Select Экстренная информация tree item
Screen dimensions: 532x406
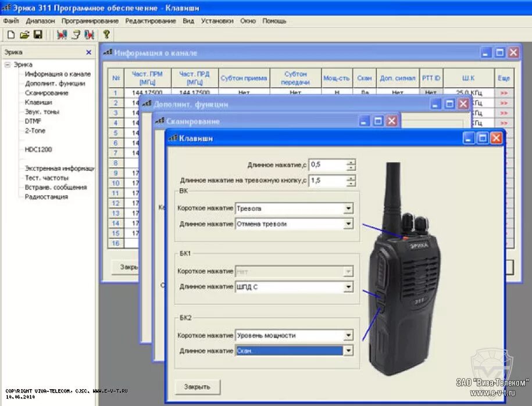60,168
